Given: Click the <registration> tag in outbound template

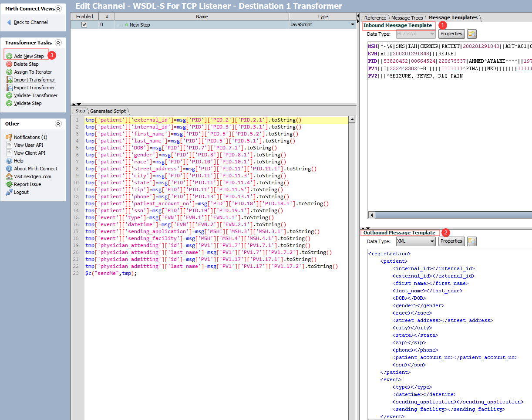Looking at the screenshot, I should (x=389, y=254).
